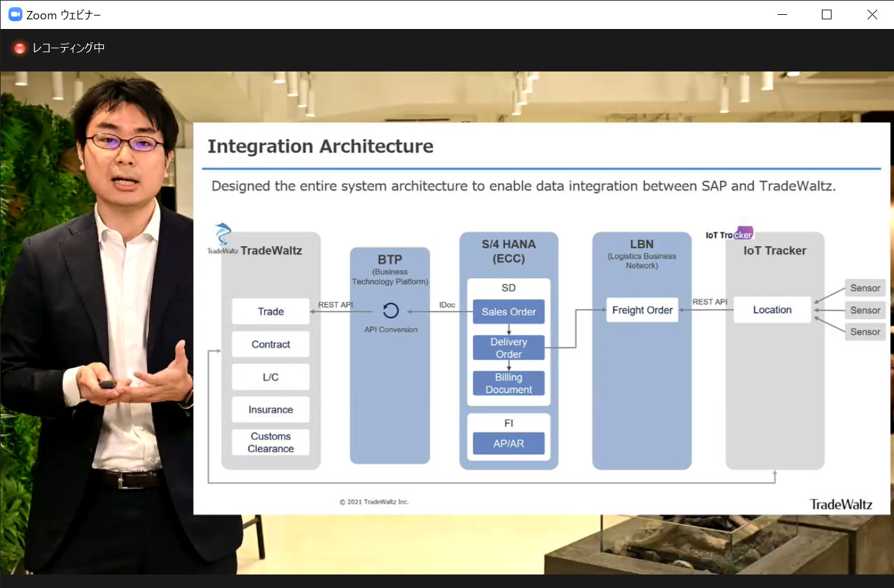Image resolution: width=894 pixels, height=588 pixels.
Task: Click the S/4 HANA (ECC) heading
Action: [509, 251]
